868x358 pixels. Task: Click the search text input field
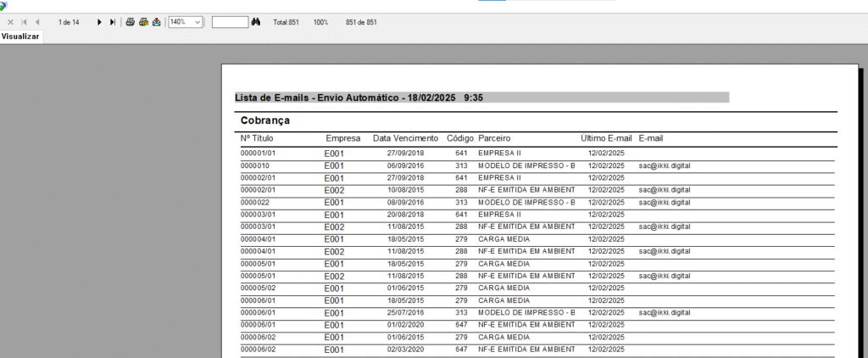(x=230, y=22)
